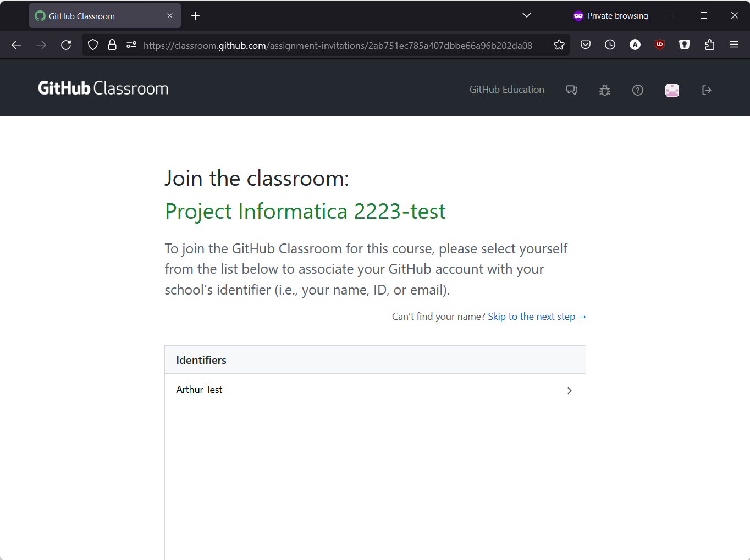Click the help question mark icon
This screenshot has height=560, width=750.
tap(638, 90)
